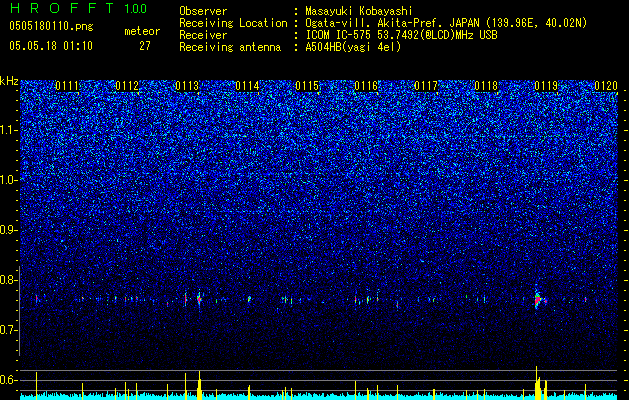Click the 0114 time marker
The width and height of the screenshot is (629, 400).
click(247, 86)
